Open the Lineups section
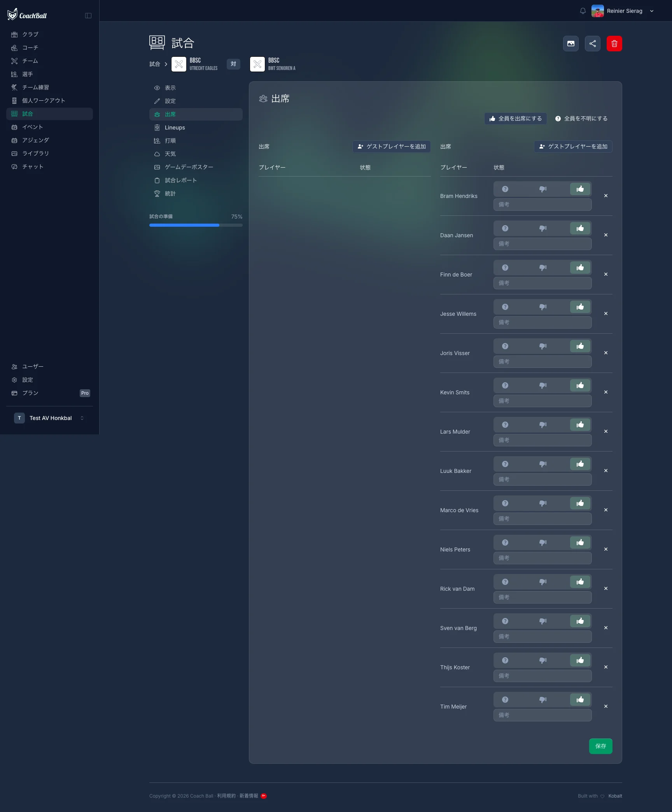Screen dimensions: 672x812 (x=175, y=128)
